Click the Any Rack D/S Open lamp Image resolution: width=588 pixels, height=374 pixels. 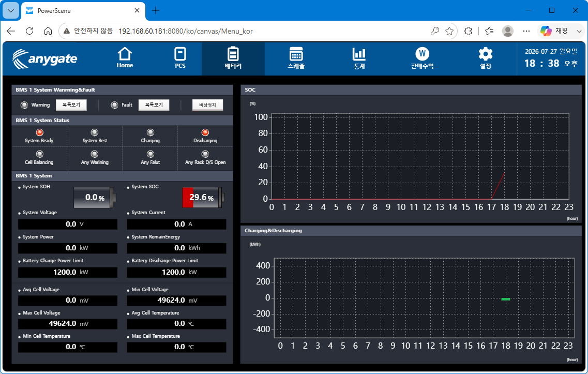pyautogui.click(x=205, y=154)
